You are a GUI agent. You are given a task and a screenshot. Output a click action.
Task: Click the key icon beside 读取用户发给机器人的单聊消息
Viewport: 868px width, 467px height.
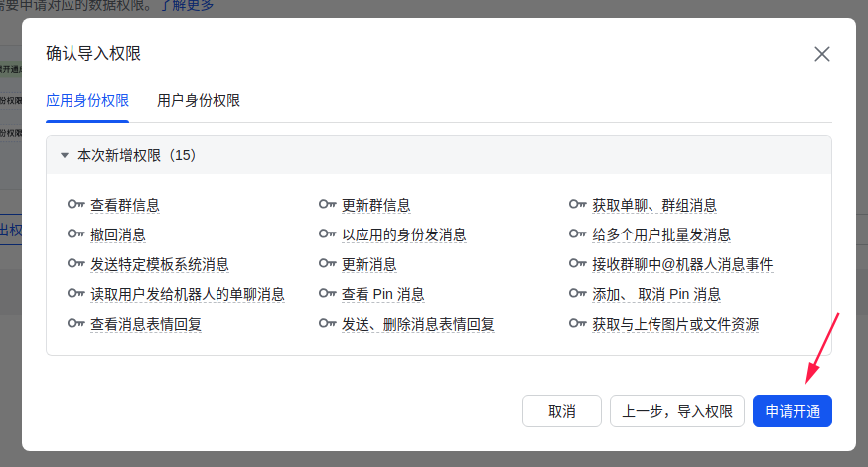(x=75, y=293)
